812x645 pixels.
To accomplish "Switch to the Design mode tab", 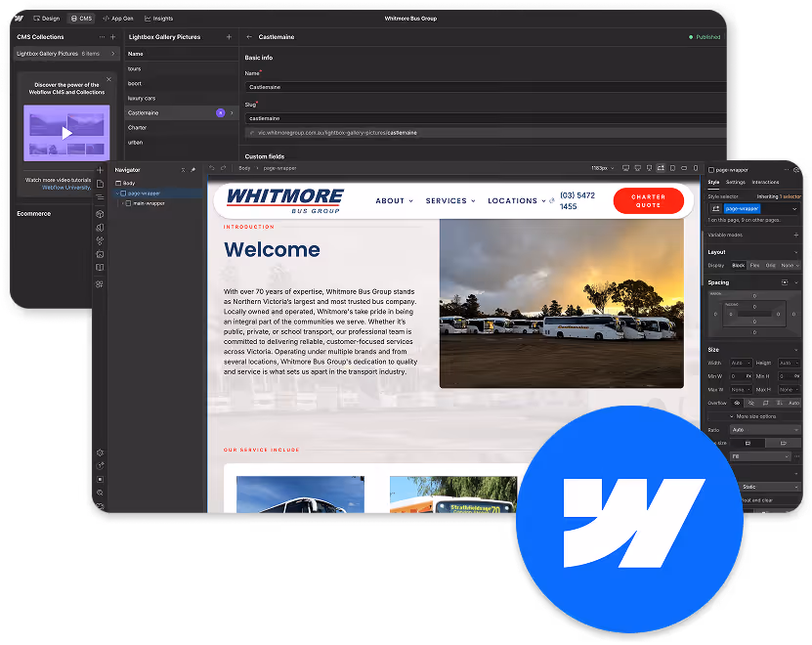I will pos(47,19).
